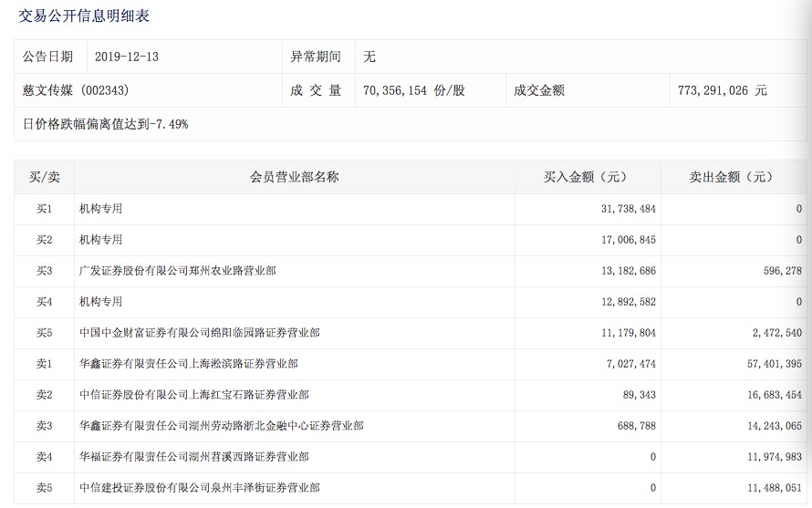Click the 卖2 row label
Screen dimensions: 812x508
click(44, 395)
